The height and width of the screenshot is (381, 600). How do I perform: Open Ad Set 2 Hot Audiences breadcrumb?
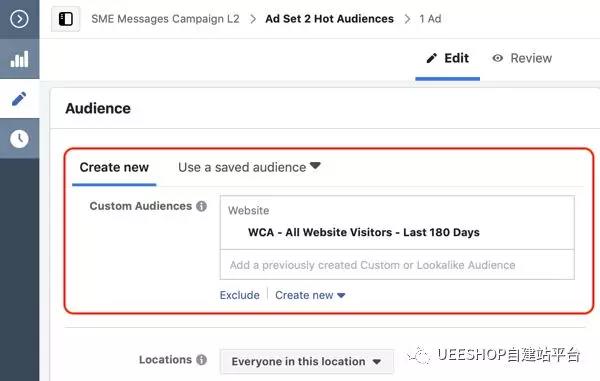click(x=329, y=19)
